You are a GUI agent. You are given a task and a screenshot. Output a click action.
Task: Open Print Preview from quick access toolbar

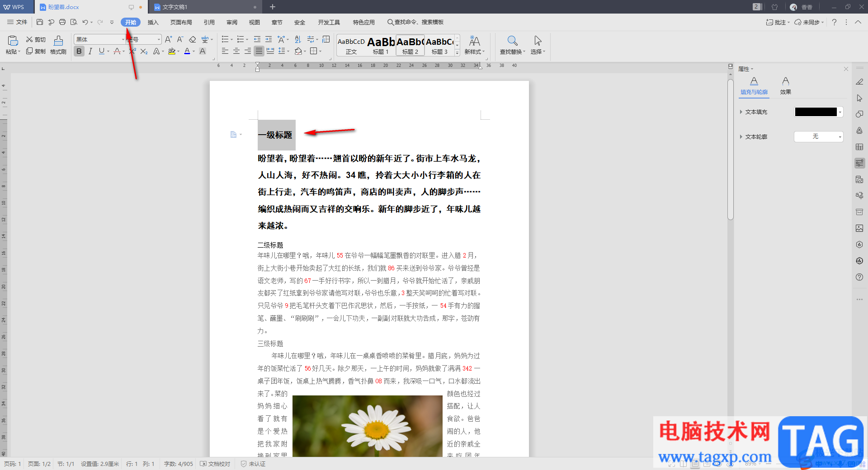pyautogui.click(x=74, y=22)
